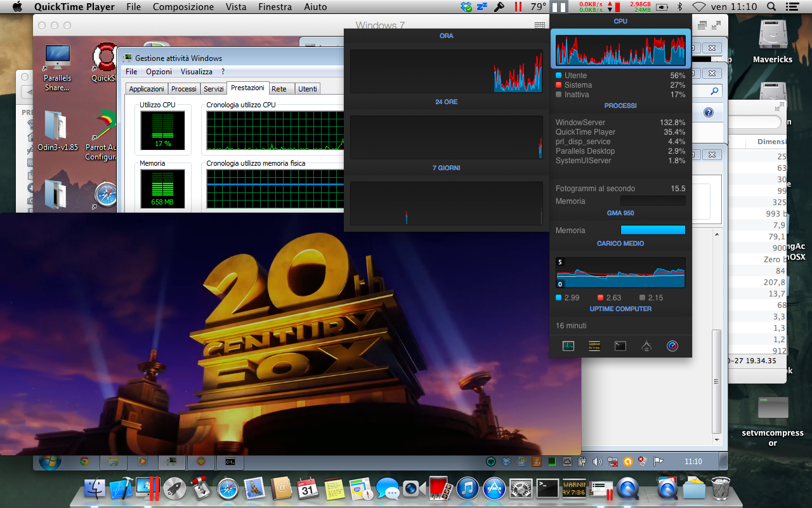Open Spotlight search in the menu bar
The height and width of the screenshot is (508, 812).
[x=770, y=7]
